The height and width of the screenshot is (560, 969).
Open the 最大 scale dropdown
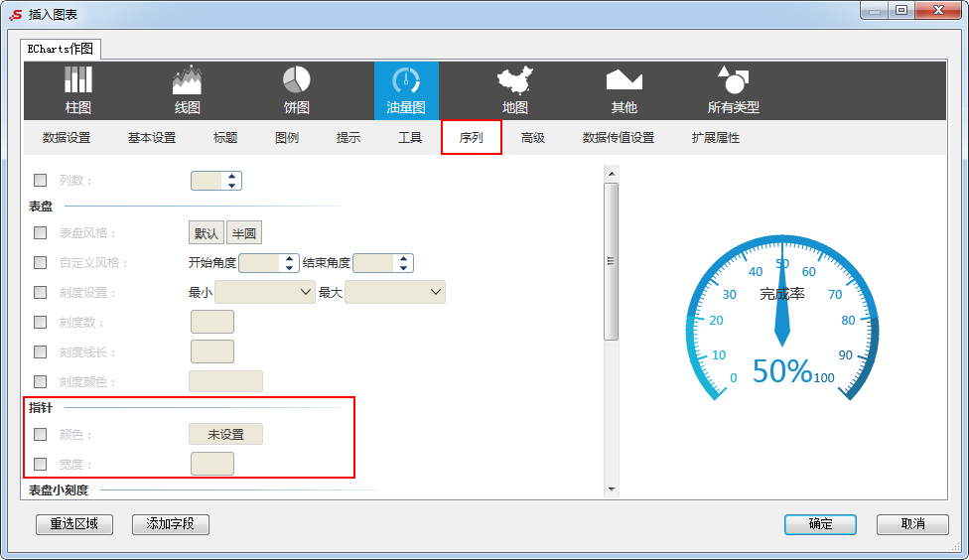click(x=395, y=292)
